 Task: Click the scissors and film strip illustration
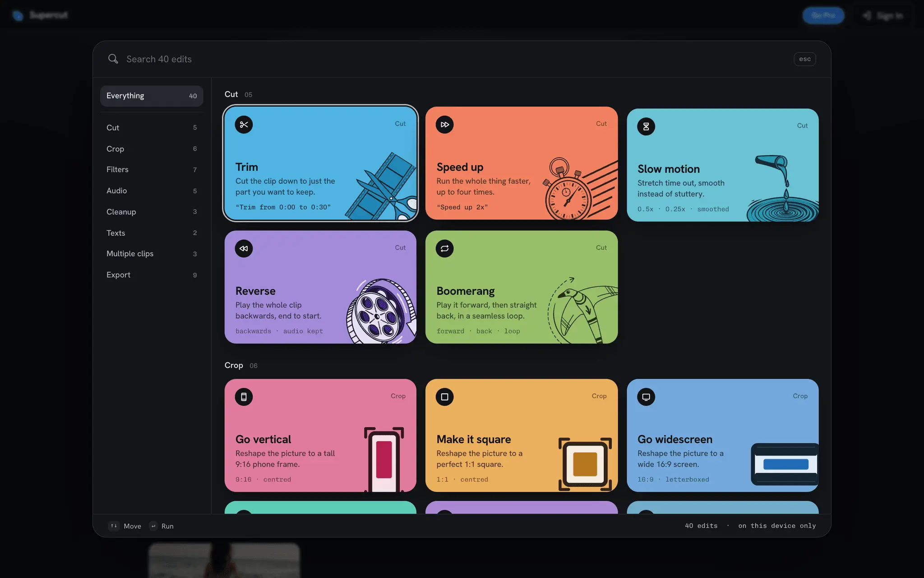click(381, 186)
